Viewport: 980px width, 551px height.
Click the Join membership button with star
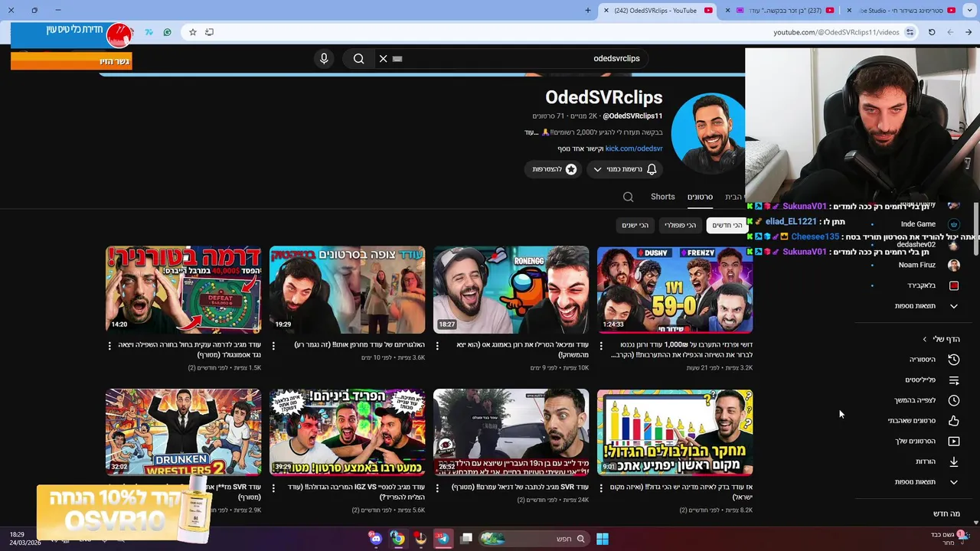554,169
